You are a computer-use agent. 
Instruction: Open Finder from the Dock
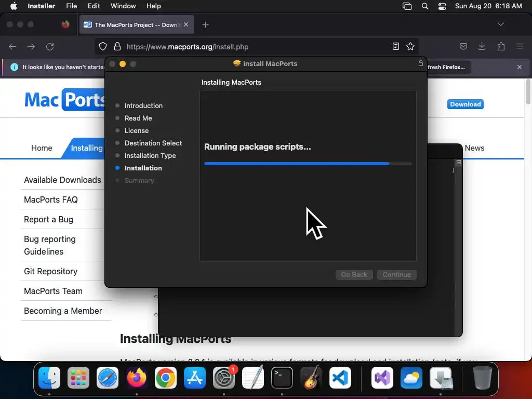tap(49, 378)
